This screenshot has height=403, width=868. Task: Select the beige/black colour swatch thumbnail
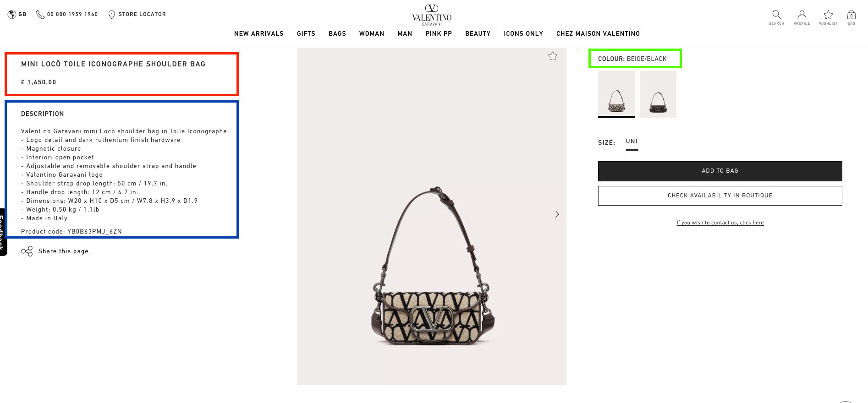(x=616, y=94)
